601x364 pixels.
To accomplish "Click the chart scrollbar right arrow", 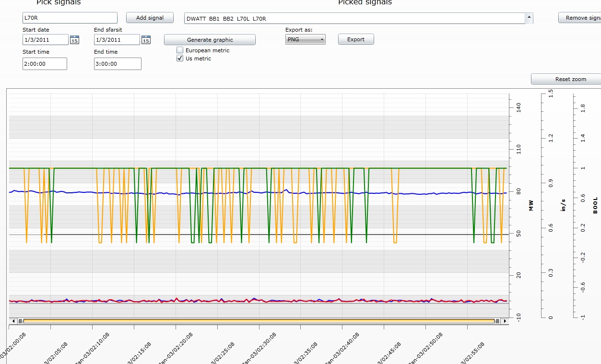I will (x=505, y=321).
